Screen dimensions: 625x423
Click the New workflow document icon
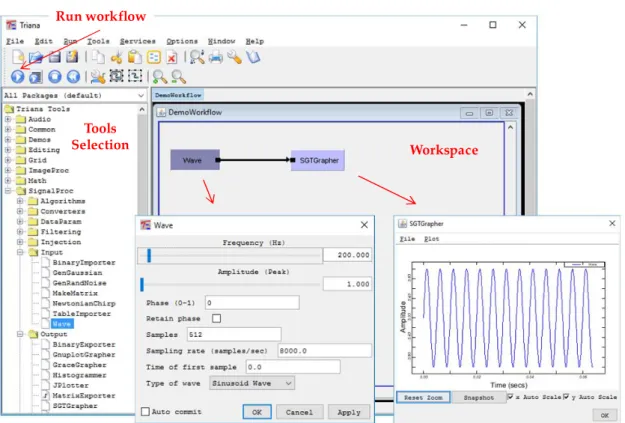pyautogui.click(x=18, y=57)
